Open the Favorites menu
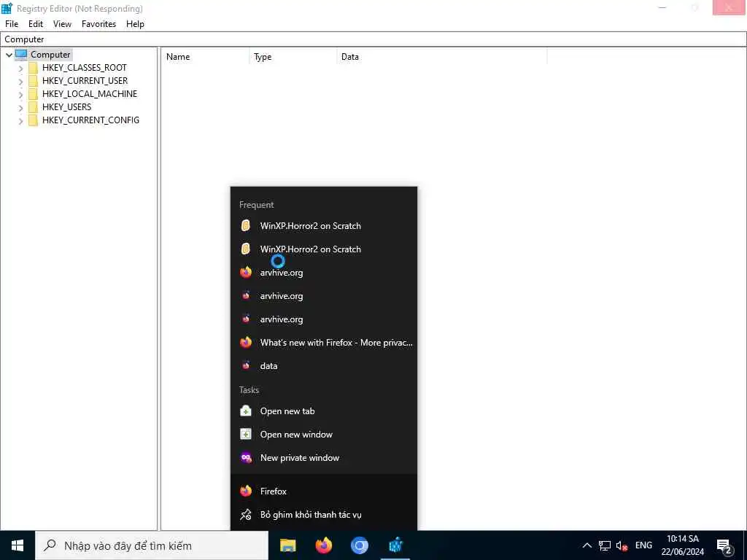747x560 pixels. [98, 24]
